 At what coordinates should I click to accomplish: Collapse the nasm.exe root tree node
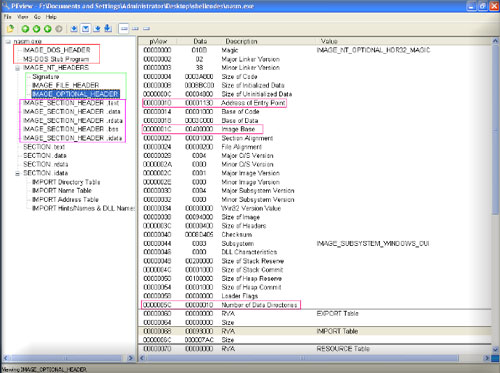click(x=8, y=42)
